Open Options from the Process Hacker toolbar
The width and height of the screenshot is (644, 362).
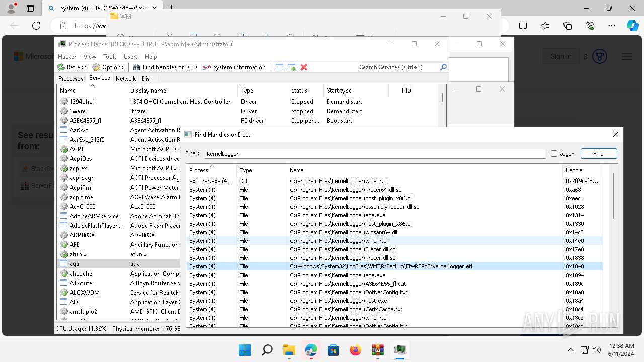(x=108, y=67)
